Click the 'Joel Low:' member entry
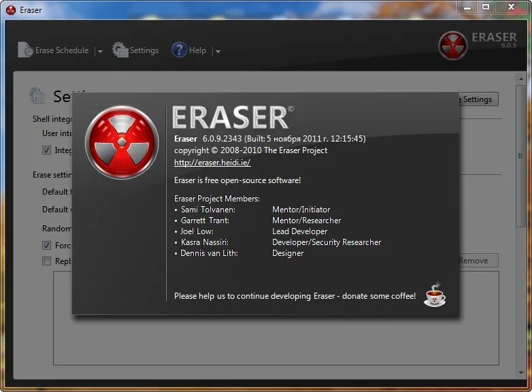The width and height of the screenshot is (532, 392). point(197,231)
